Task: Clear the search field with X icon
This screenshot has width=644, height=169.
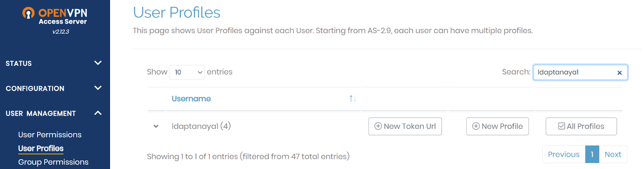Action: click(619, 73)
